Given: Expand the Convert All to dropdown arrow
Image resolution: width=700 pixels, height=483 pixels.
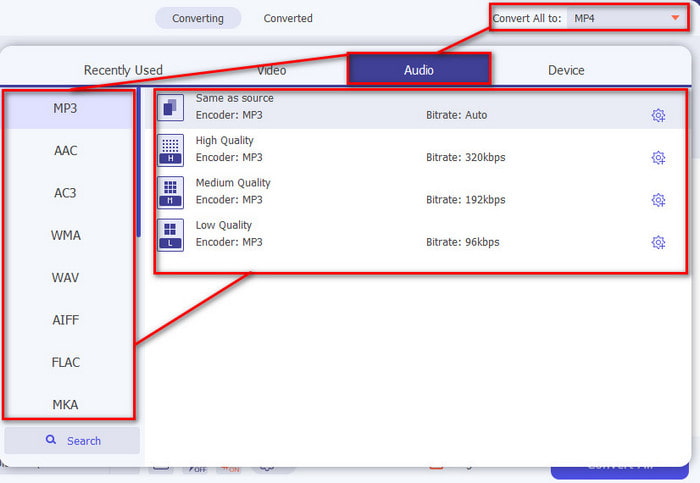Looking at the screenshot, I should point(675,18).
